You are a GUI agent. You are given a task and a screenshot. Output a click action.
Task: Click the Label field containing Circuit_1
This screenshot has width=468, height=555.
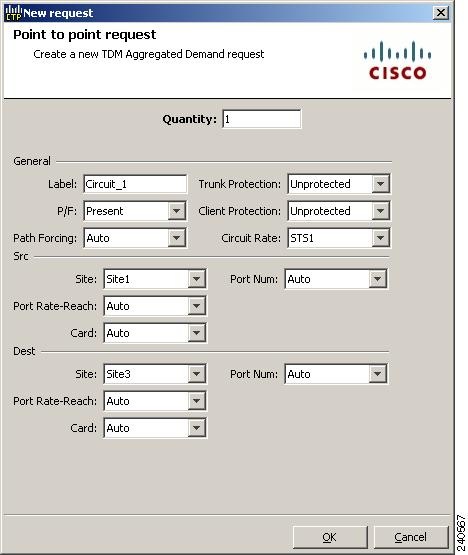tap(135, 184)
